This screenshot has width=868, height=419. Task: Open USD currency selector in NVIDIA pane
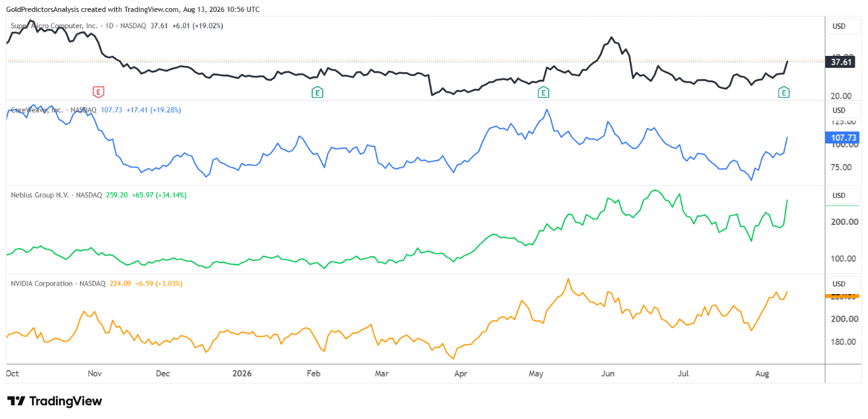coord(839,284)
